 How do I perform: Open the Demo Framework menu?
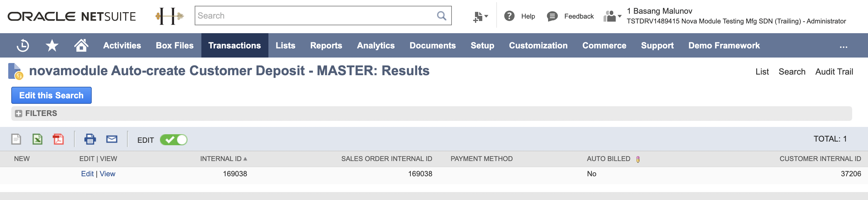[x=724, y=45]
